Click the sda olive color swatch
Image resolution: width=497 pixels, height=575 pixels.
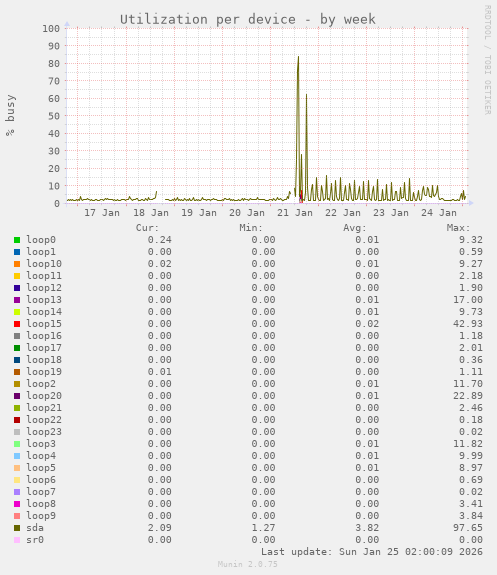(17, 528)
